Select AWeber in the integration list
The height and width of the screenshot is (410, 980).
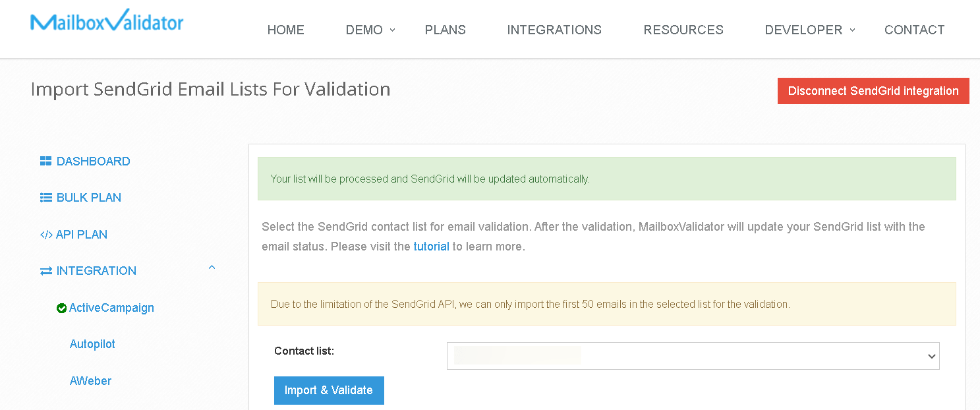click(90, 381)
